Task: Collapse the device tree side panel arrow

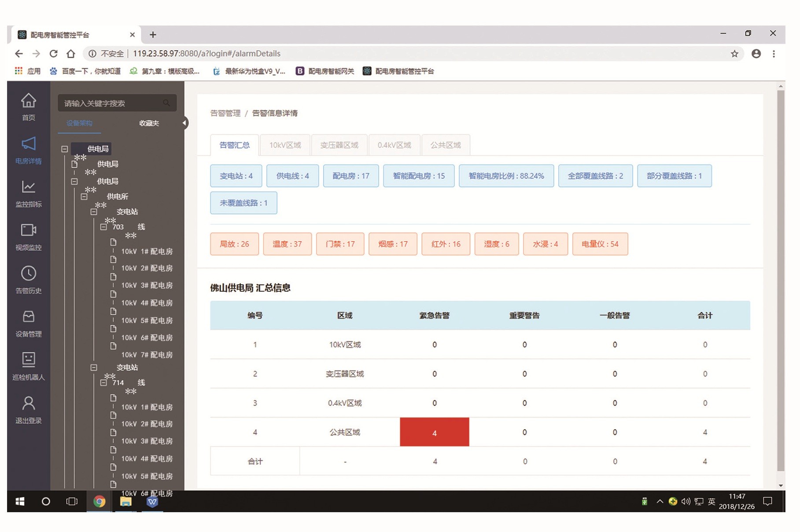Action: pos(184,123)
